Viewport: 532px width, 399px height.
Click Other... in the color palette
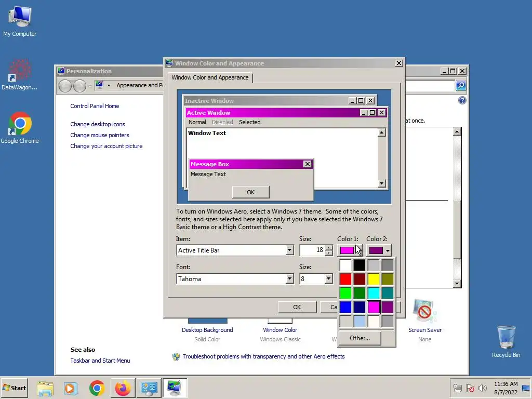click(x=360, y=338)
